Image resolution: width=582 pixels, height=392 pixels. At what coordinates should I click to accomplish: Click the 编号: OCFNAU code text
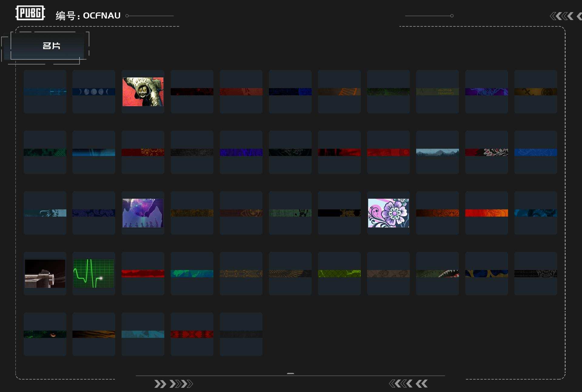tap(88, 15)
